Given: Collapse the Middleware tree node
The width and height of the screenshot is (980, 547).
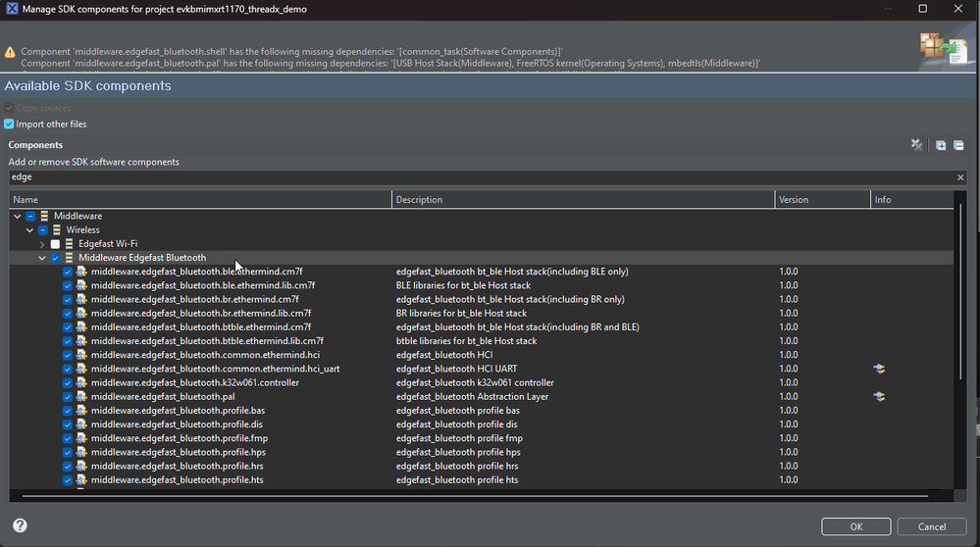Looking at the screenshot, I should pos(18,216).
